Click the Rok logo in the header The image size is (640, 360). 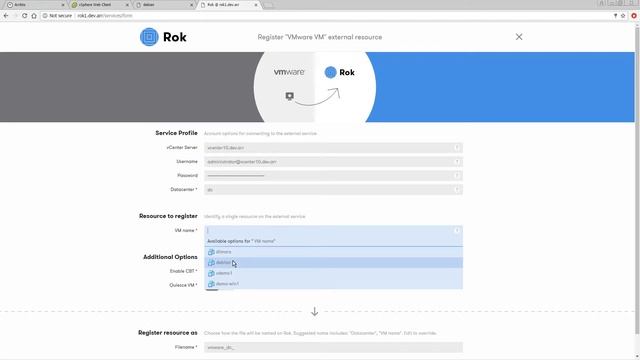click(163, 37)
